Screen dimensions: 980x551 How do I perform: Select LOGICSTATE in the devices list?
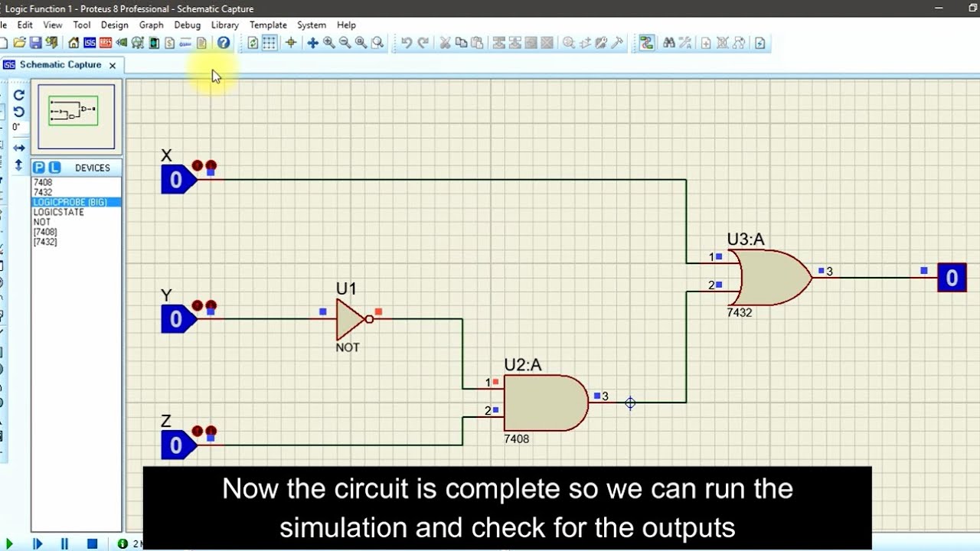coord(58,212)
